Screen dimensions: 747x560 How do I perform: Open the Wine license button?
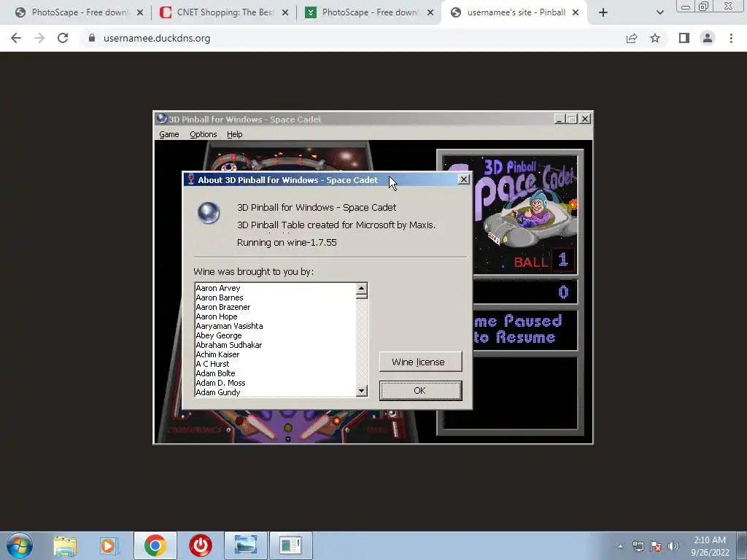coord(420,362)
